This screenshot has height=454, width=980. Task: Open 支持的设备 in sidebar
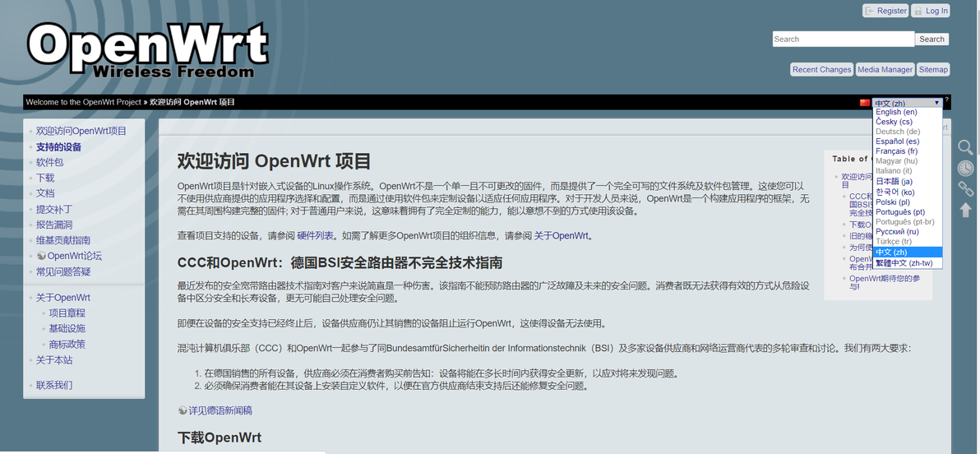pyautogui.click(x=58, y=147)
